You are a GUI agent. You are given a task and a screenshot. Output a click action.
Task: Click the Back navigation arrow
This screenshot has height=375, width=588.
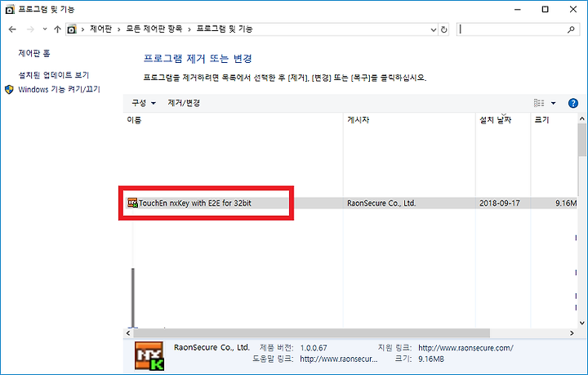click(x=12, y=29)
